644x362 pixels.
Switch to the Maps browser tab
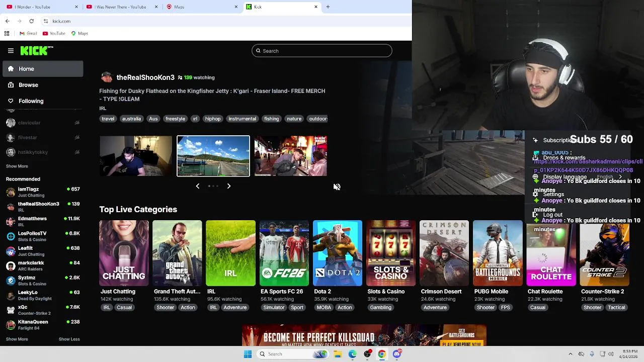(202, 7)
